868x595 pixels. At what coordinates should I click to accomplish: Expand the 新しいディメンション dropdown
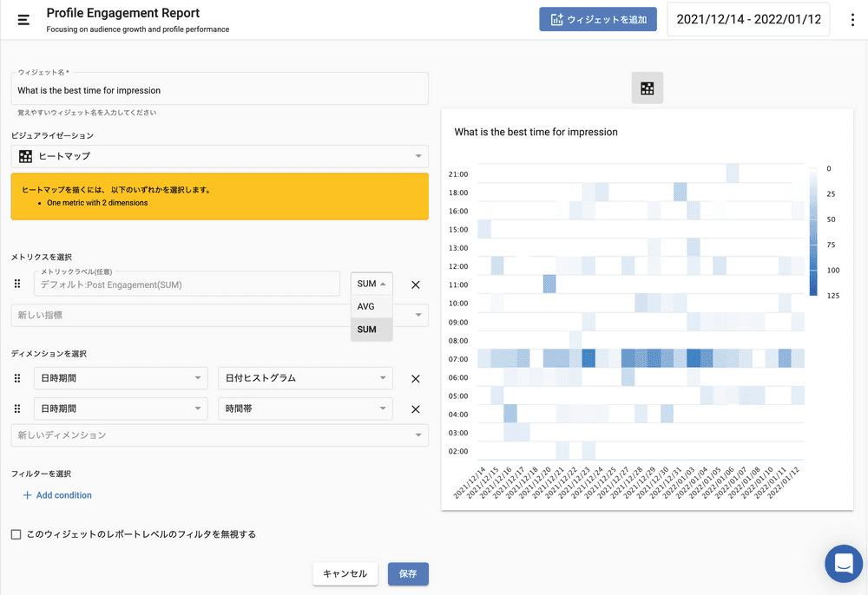pos(220,435)
